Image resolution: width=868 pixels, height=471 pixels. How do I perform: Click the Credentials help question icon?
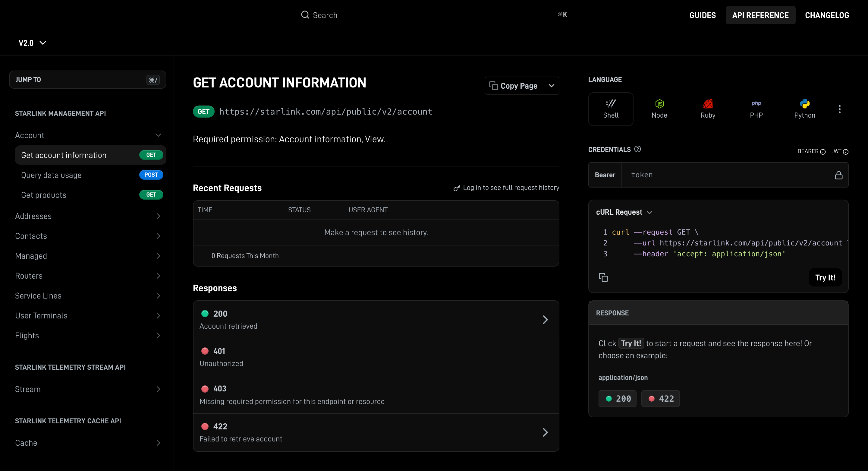(637, 149)
